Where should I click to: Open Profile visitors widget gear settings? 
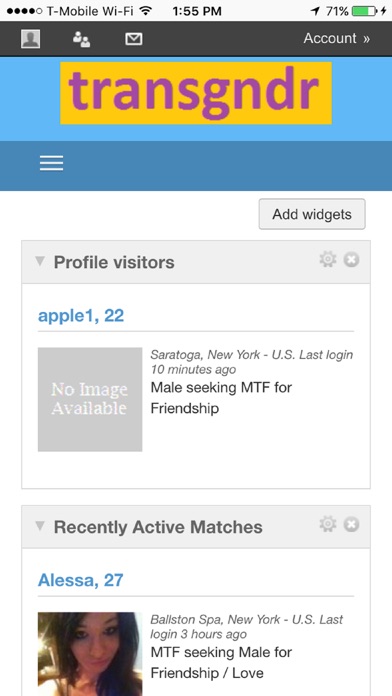[328, 259]
